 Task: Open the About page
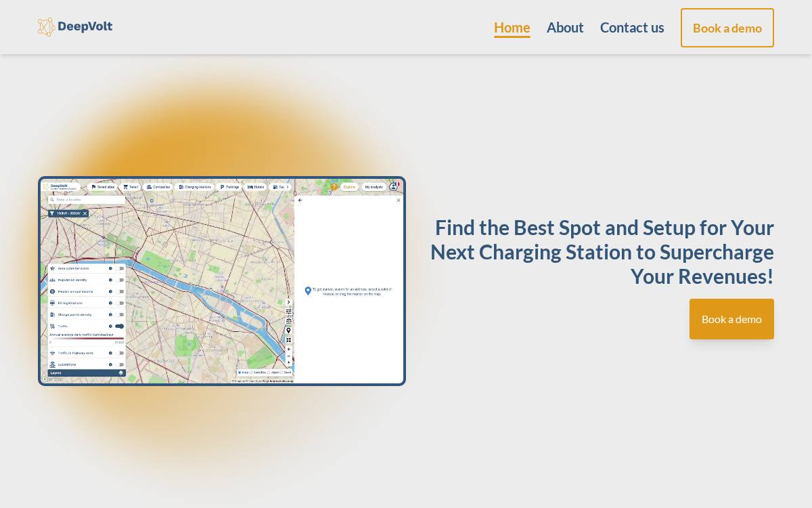(x=565, y=28)
